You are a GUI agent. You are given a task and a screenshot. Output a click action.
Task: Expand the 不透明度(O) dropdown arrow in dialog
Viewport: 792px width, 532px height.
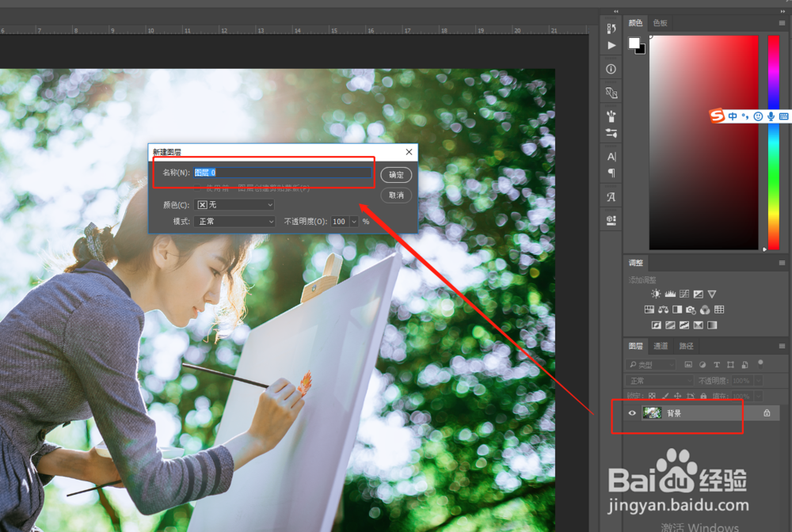click(x=353, y=222)
